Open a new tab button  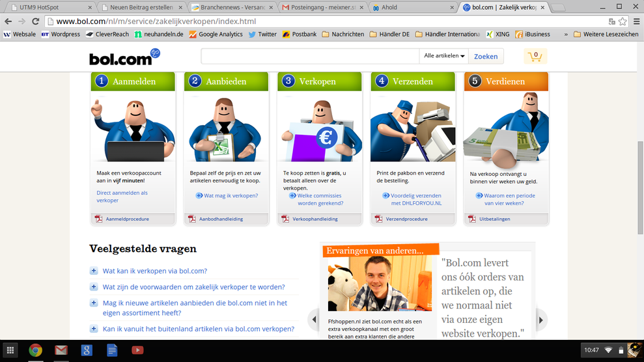558,8
